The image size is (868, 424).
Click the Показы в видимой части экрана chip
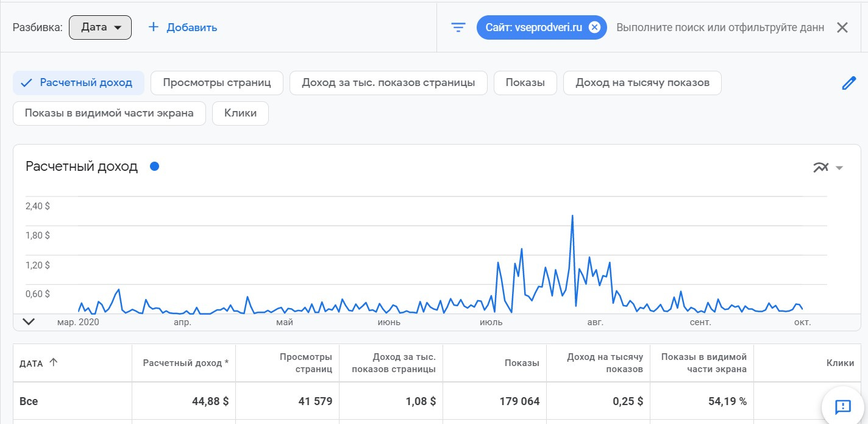tap(109, 113)
